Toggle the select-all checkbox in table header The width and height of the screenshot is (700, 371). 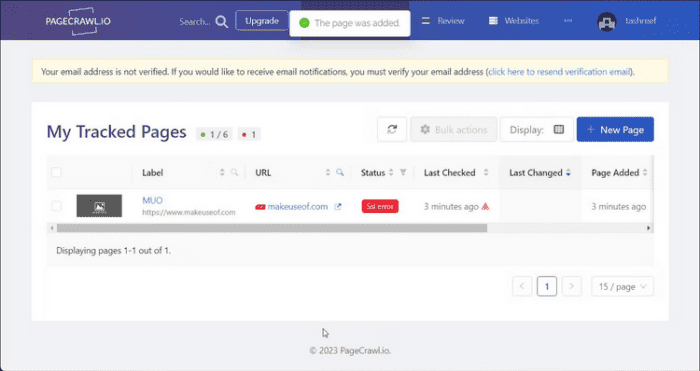pos(56,172)
